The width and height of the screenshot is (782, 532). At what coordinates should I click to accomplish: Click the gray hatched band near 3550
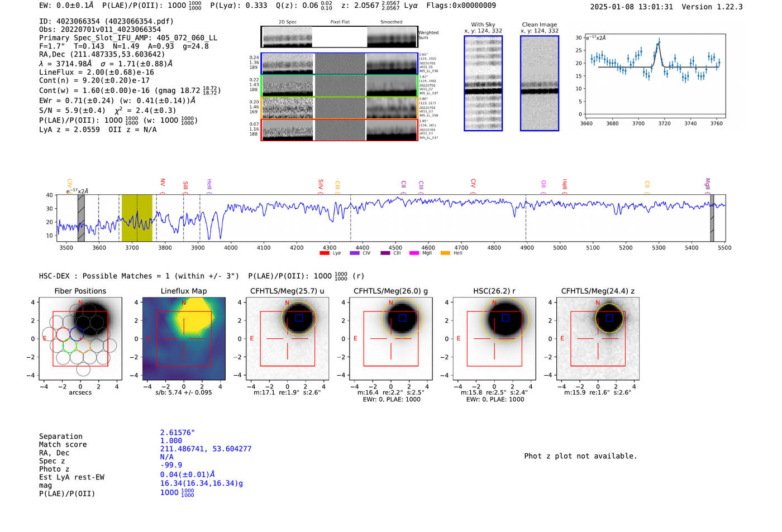pyautogui.click(x=81, y=218)
